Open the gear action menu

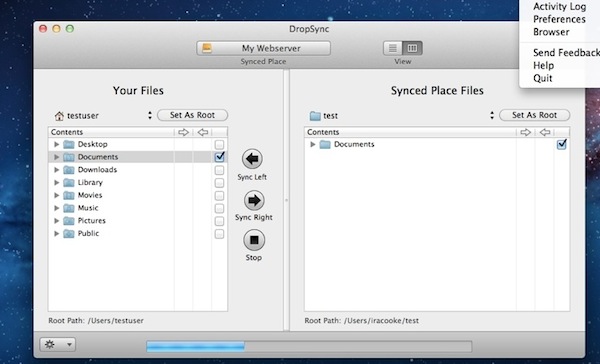pos(58,344)
